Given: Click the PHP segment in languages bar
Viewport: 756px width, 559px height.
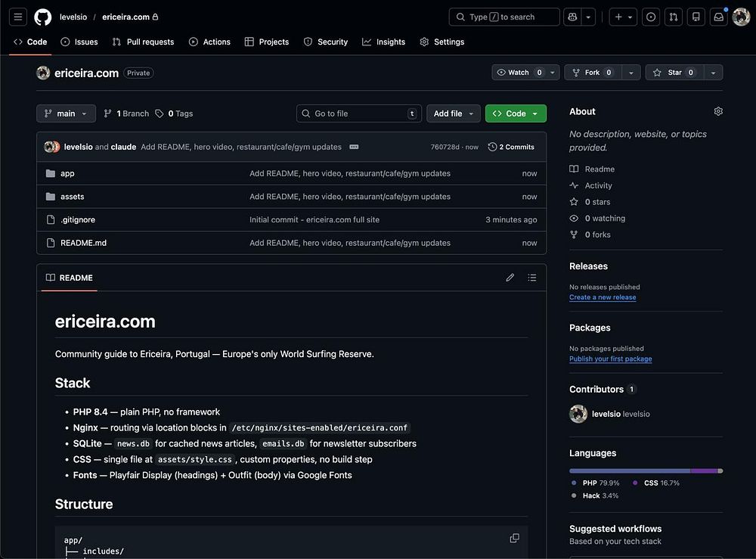Looking at the screenshot, I should pyautogui.click(x=629, y=470).
